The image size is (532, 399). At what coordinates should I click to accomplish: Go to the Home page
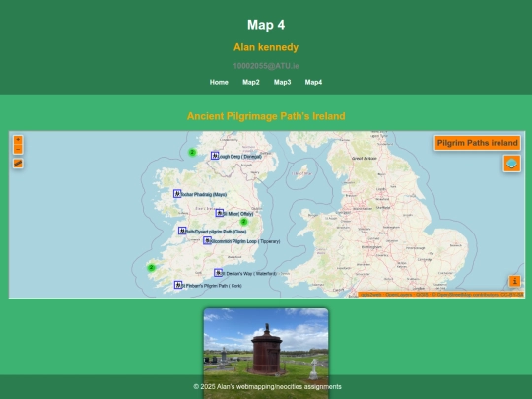[x=219, y=82]
